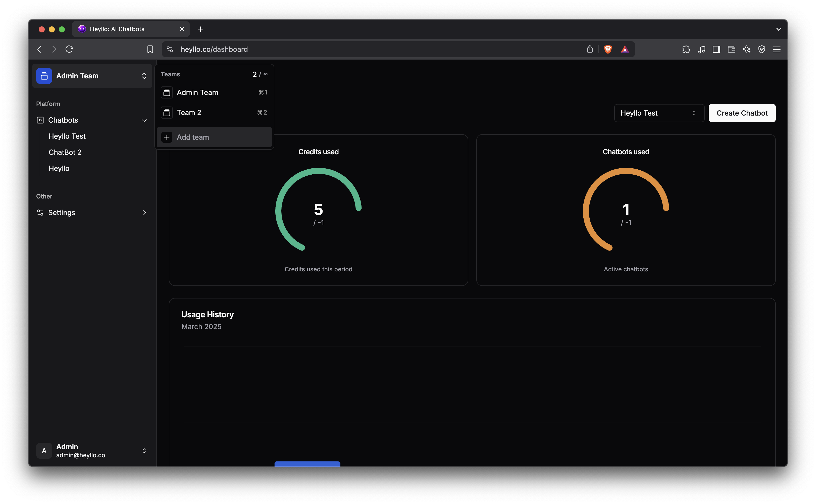The height and width of the screenshot is (504, 816).
Task: Click the blue Usage History bar
Action: click(x=307, y=464)
